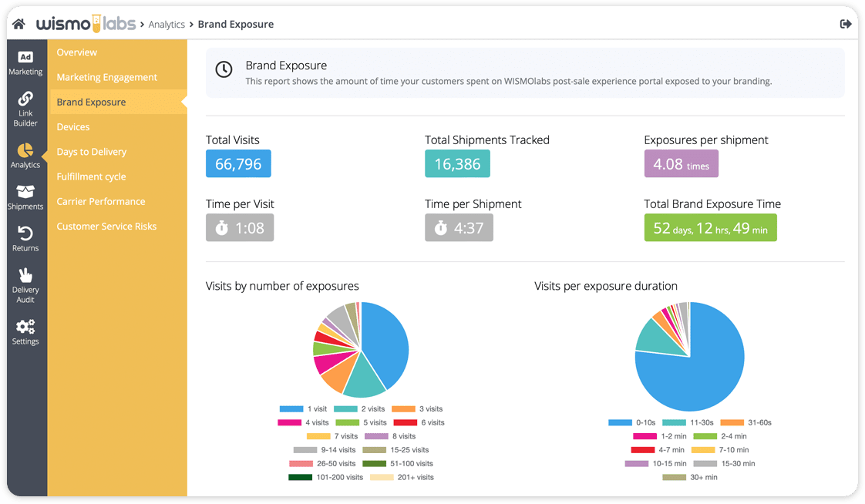Click the Time per Visit 1:08 badge
Viewport: 865px width, 504px height.
click(240, 228)
